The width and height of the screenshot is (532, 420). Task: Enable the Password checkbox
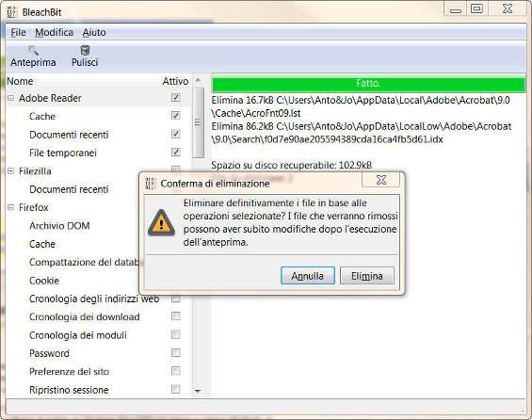point(176,353)
